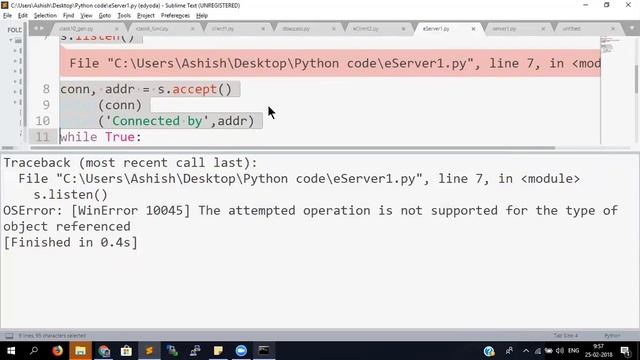Open the Goto menu

click(x=104, y=16)
